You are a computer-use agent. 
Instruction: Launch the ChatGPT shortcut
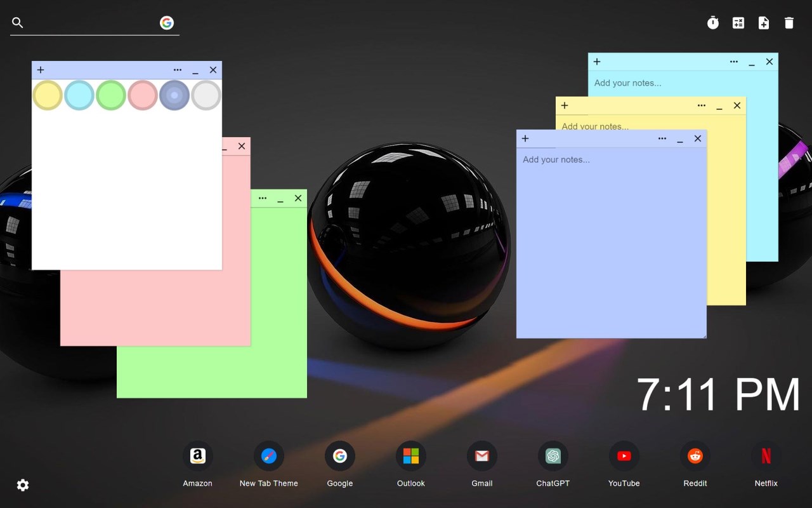(553, 456)
